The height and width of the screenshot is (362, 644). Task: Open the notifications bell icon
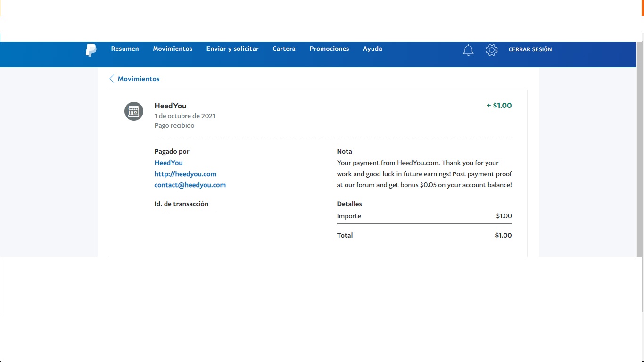468,50
